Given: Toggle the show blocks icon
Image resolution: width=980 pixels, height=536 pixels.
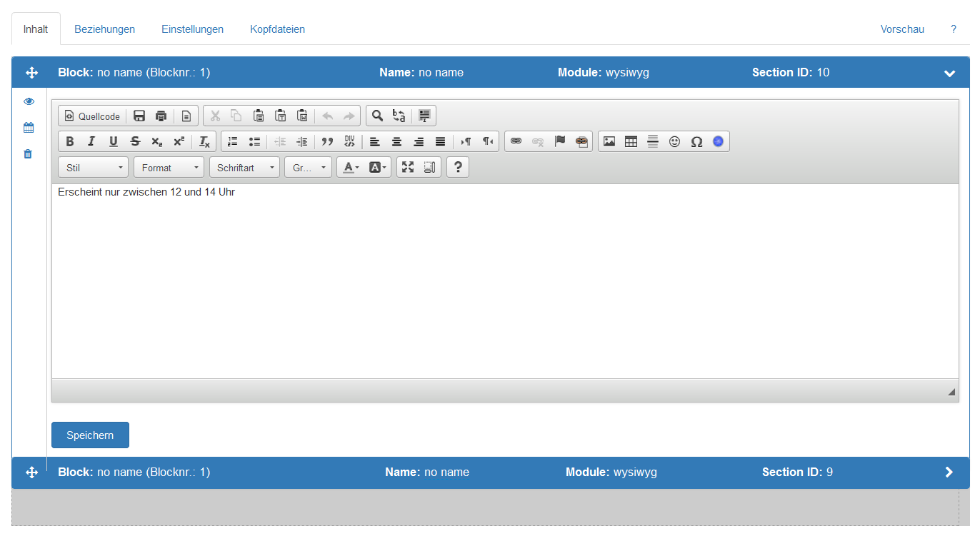Looking at the screenshot, I should point(429,167).
